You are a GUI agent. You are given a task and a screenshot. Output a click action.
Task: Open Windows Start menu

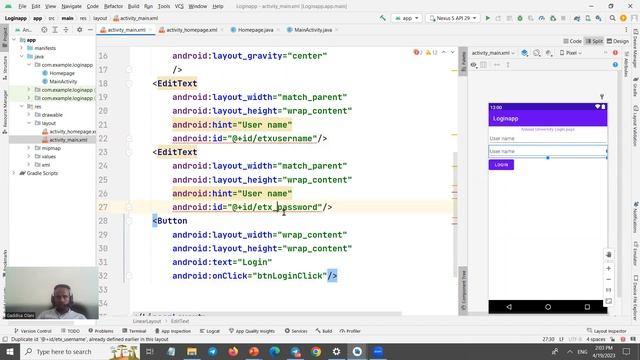point(9,351)
